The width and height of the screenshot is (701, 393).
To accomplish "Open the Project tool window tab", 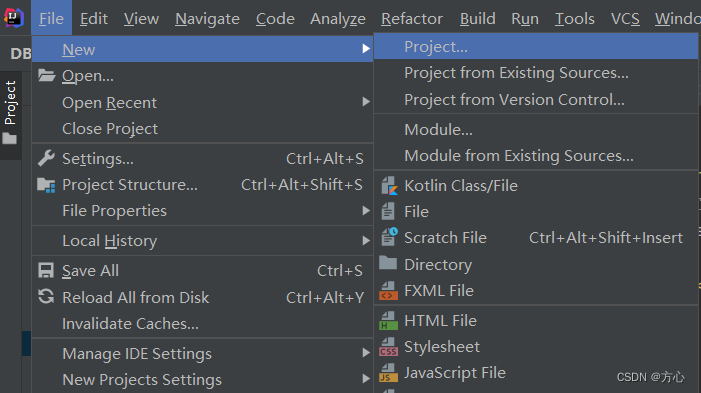I will click(10, 102).
